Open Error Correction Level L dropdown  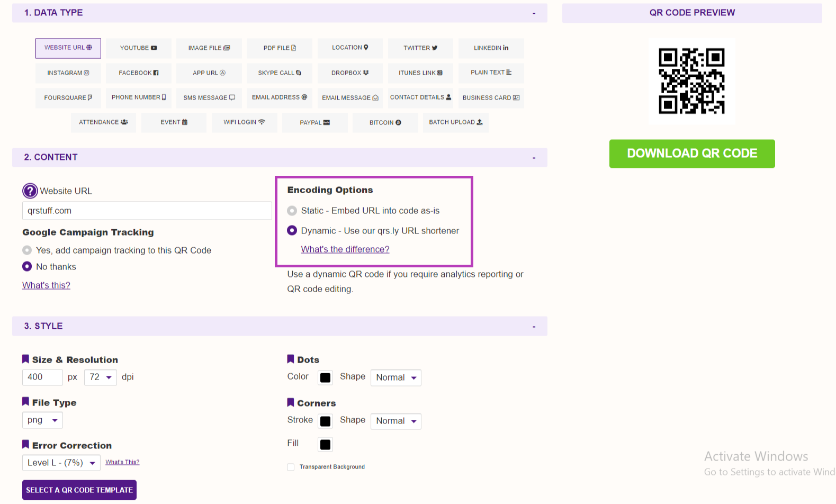click(x=61, y=463)
